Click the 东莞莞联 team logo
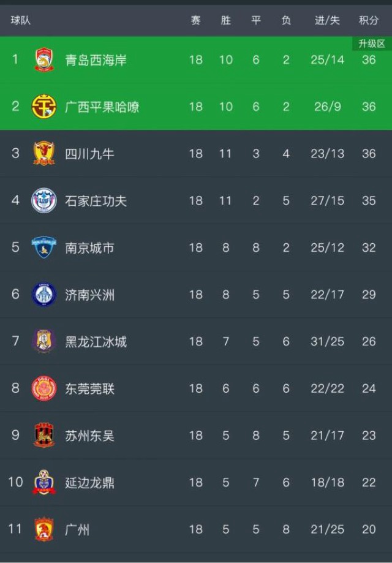The image size is (392, 563). click(43, 388)
